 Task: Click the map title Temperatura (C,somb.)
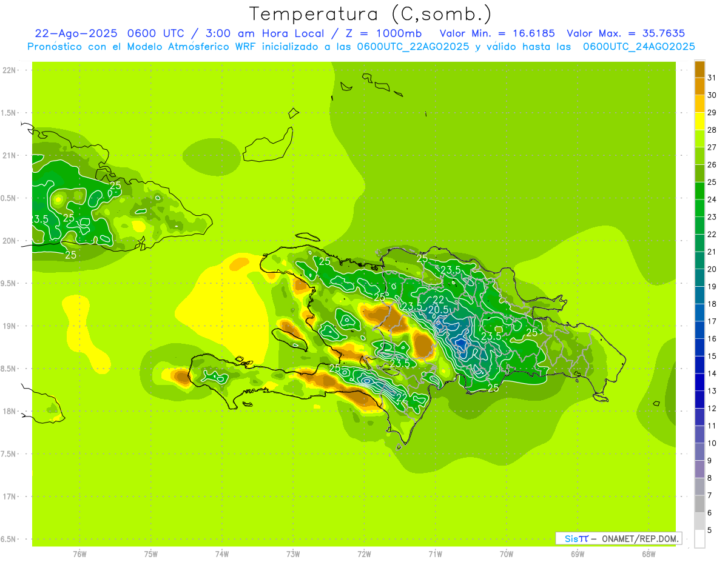(370, 15)
